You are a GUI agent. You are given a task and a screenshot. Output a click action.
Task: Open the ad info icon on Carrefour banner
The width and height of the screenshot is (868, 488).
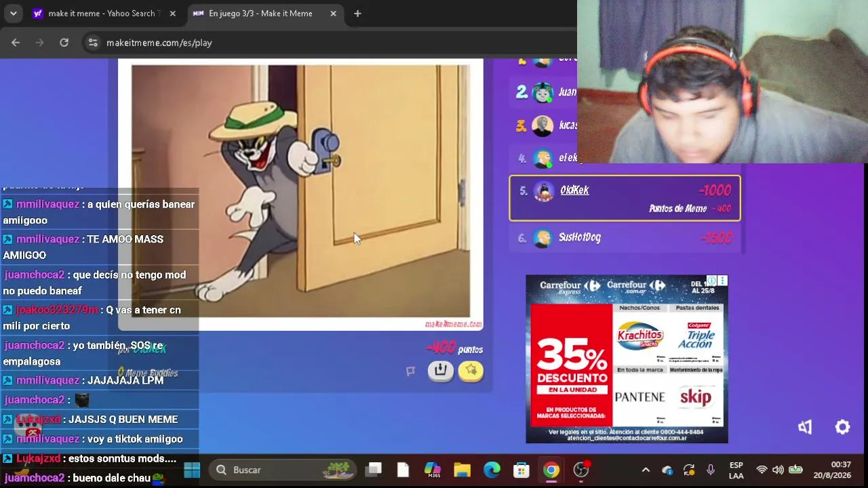pyautogui.click(x=711, y=280)
